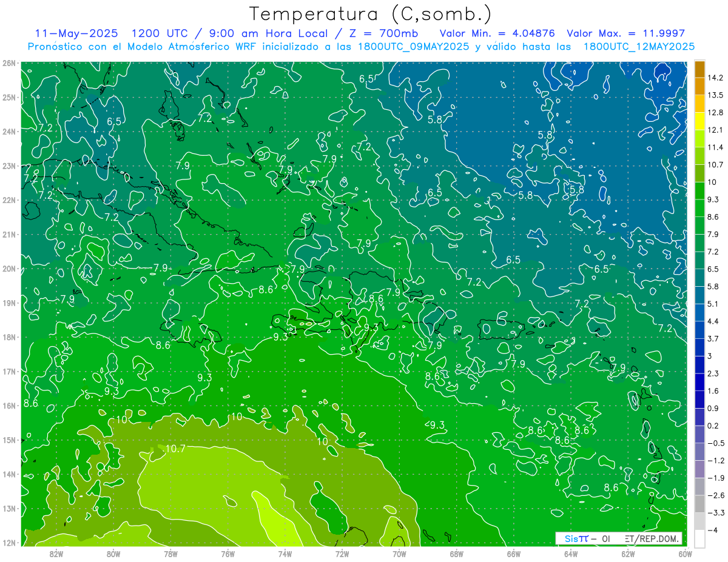728x562 pixels.
Task: Click the '5.1' color bar label
Action: pos(713,304)
